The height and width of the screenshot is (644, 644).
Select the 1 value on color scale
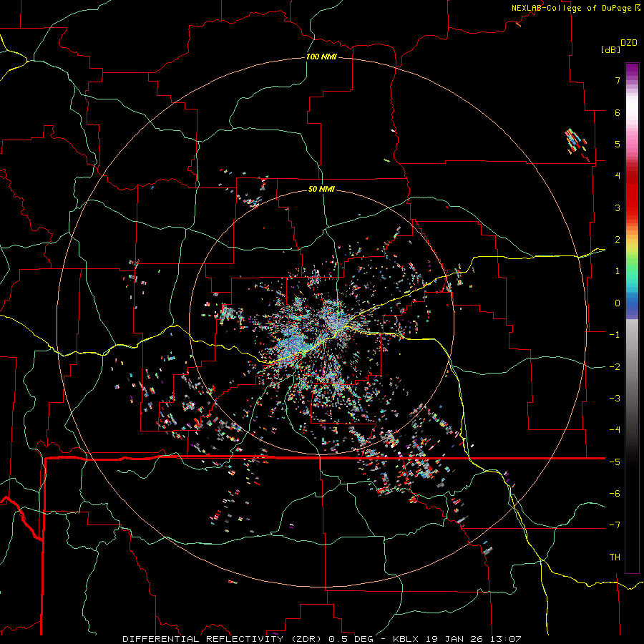tap(618, 271)
